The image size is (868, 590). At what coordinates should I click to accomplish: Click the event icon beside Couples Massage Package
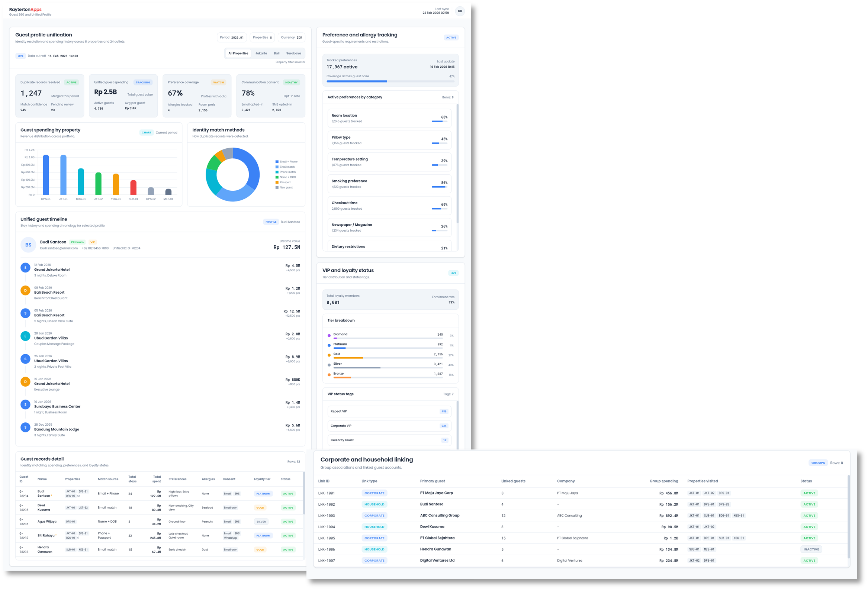click(x=25, y=336)
